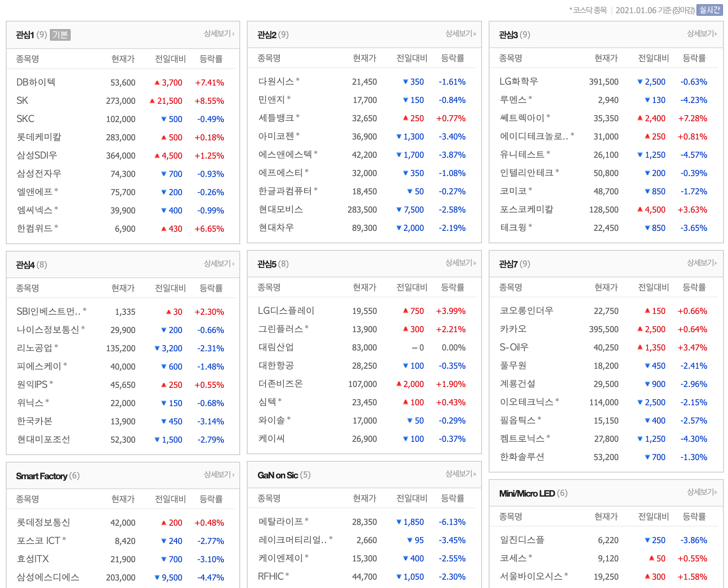The width and height of the screenshot is (728, 588).
Task: Click the 실시간 real-time button
Action: tap(710, 10)
